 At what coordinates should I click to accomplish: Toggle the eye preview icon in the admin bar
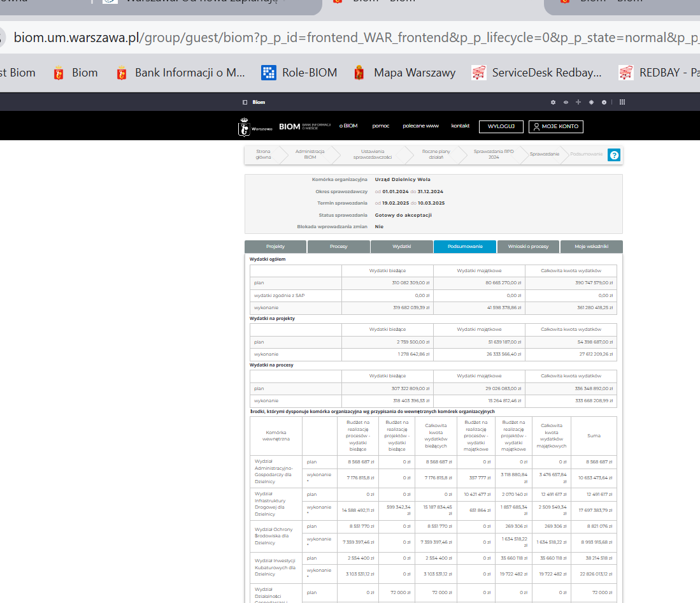tap(566, 102)
